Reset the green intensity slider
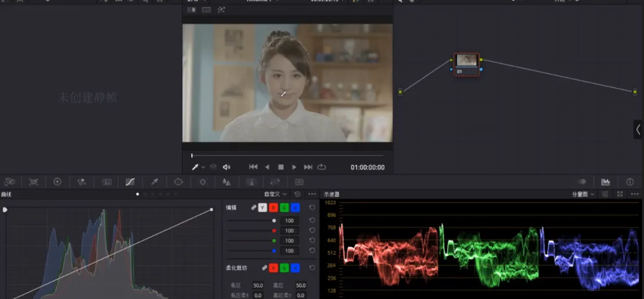644x299 pixels. coord(312,241)
